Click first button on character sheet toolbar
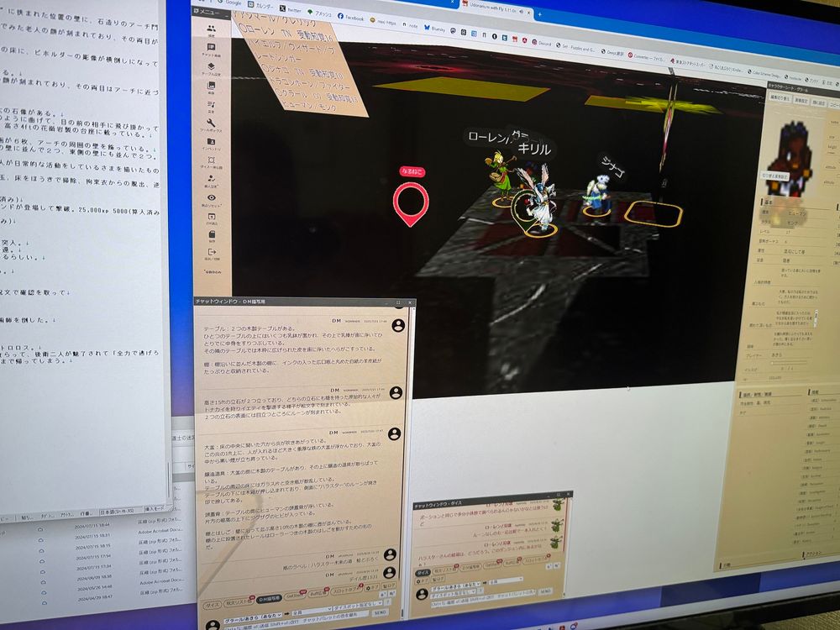Screen dimensions: 840x630 pyautogui.click(x=780, y=98)
